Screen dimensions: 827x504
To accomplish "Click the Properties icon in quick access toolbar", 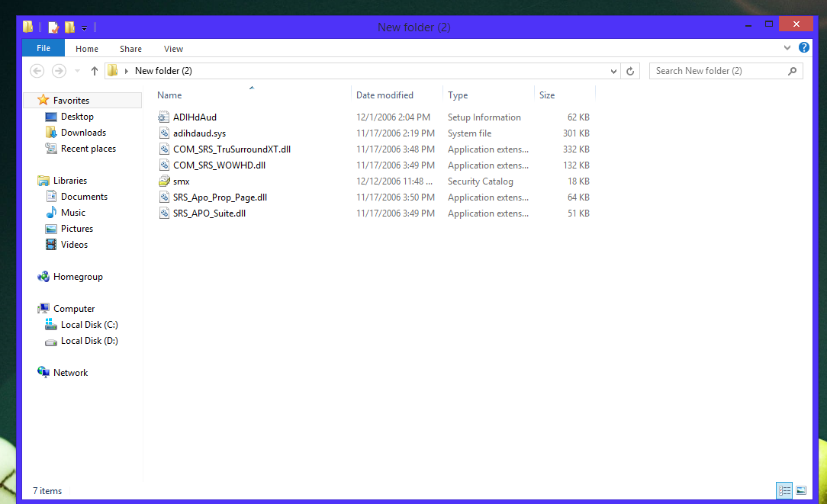I will [53, 27].
